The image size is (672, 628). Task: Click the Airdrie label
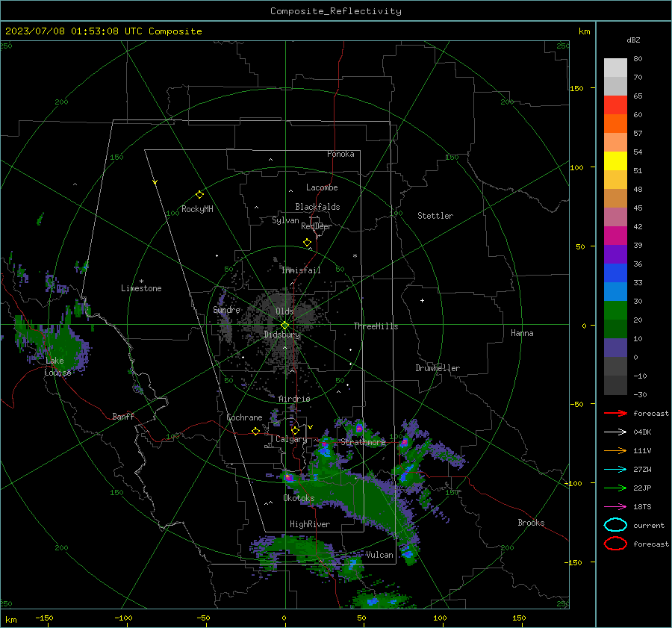point(294,399)
